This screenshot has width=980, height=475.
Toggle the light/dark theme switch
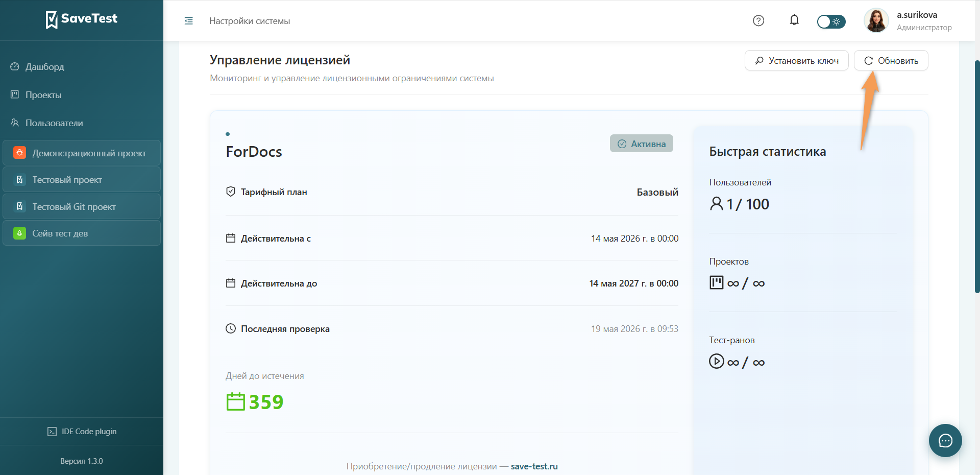(x=831, y=21)
